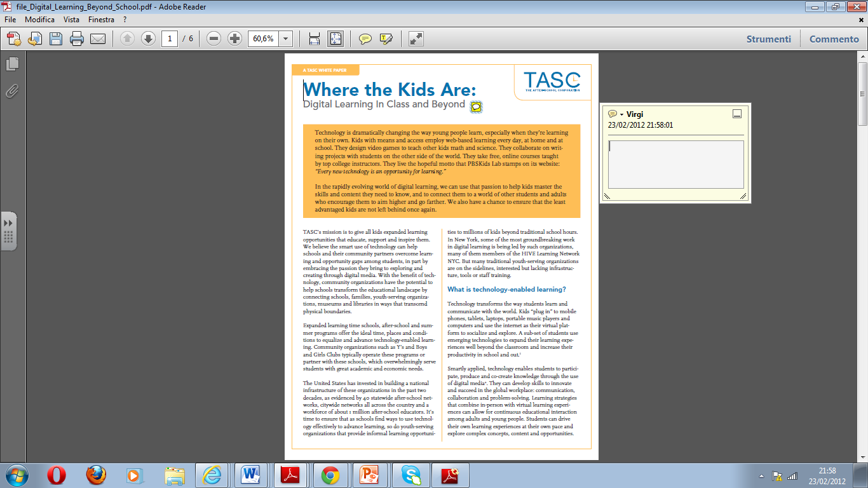Save the document with floppy icon

tap(56, 39)
